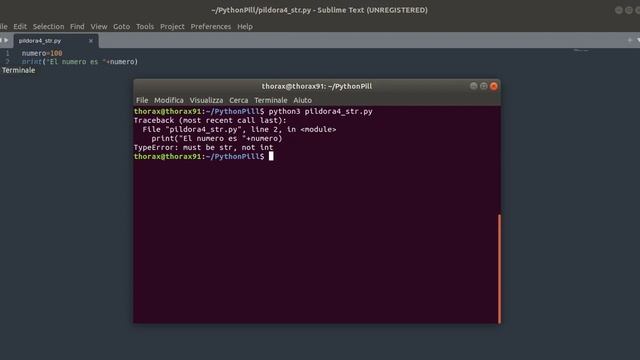Click the terminal title bar thorax@thorax91: ~/PythonPill
Viewport: 640px width, 360px height.
tap(317, 86)
